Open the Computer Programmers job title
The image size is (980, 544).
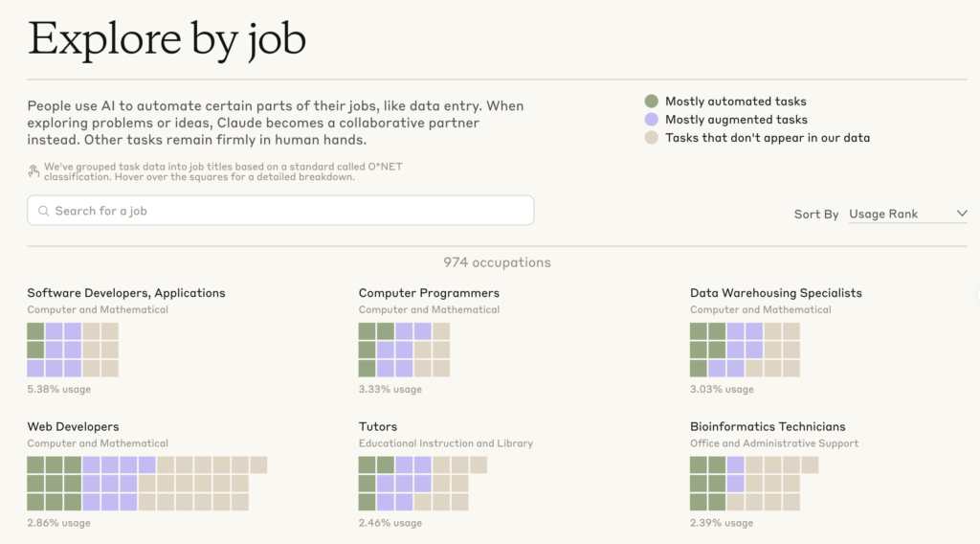[x=429, y=293]
